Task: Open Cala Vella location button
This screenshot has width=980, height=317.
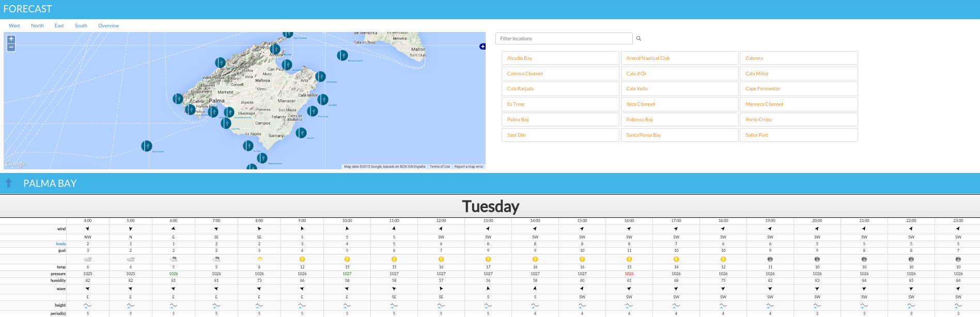Action: point(680,89)
